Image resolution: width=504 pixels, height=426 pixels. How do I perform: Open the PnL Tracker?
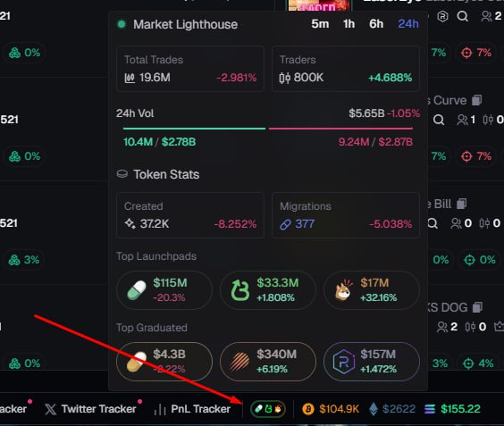192,409
